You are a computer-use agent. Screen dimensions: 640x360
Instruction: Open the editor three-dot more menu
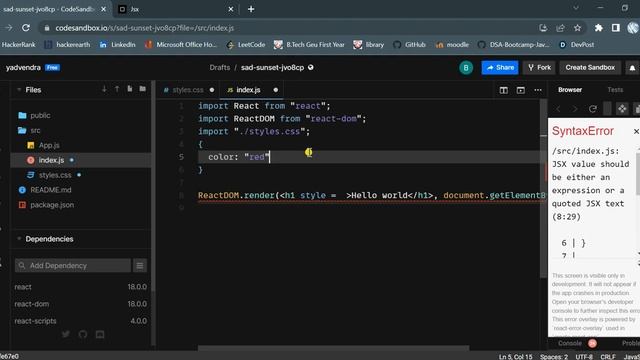click(538, 90)
